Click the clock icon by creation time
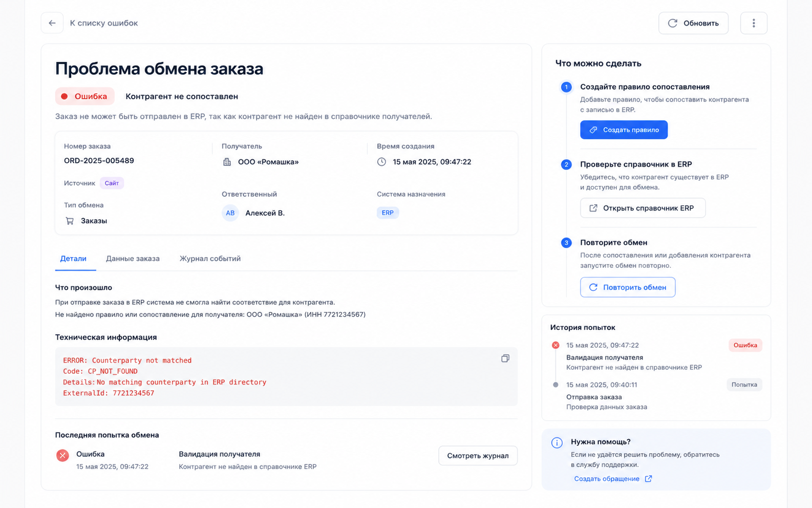 click(381, 162)
